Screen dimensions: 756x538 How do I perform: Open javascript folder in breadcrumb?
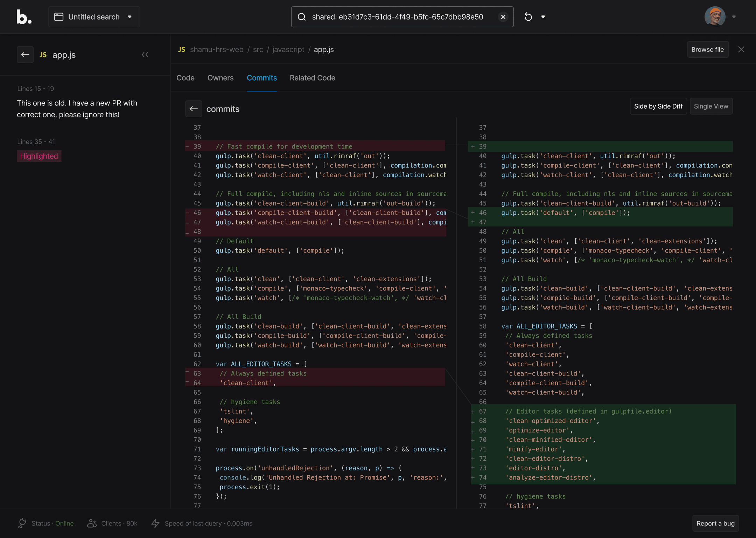click(288, 50)
